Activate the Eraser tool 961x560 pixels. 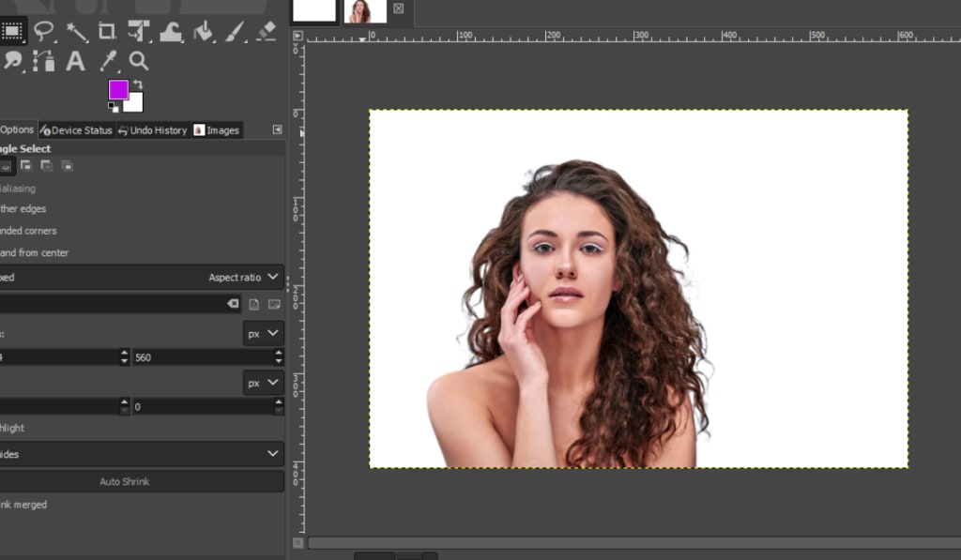pos(267,31)
